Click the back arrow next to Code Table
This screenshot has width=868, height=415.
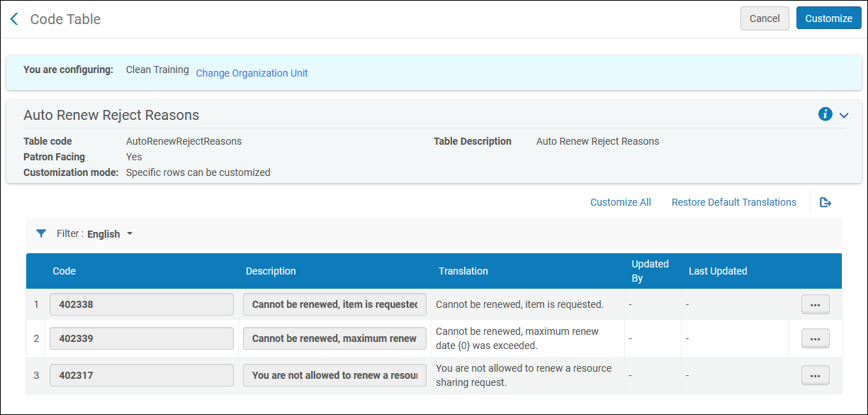(x=14, y=19)
